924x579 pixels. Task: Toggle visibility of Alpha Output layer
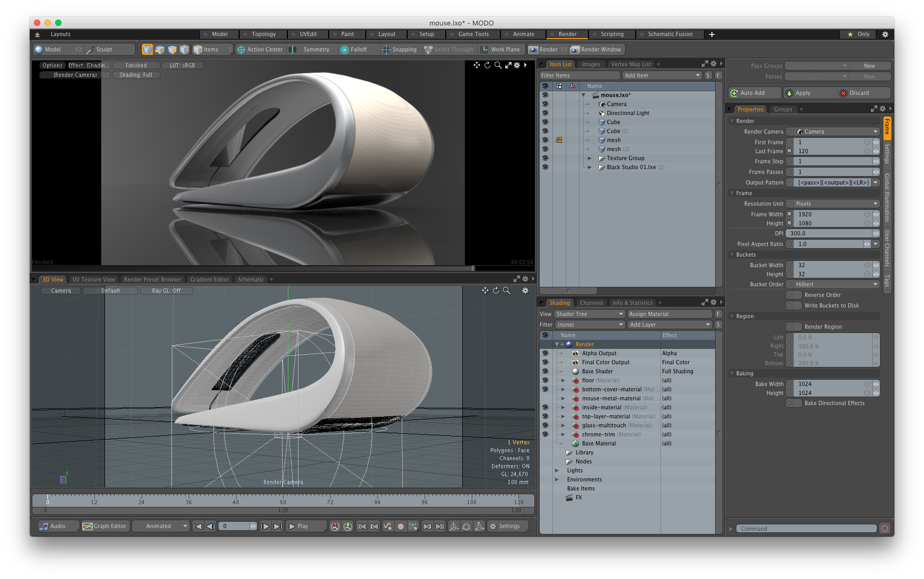pos(545,353)
